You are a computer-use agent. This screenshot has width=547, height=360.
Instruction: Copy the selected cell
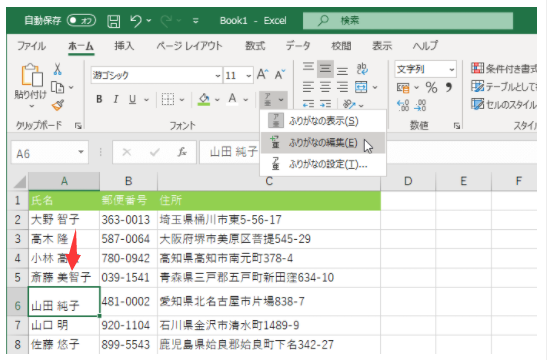58,87
